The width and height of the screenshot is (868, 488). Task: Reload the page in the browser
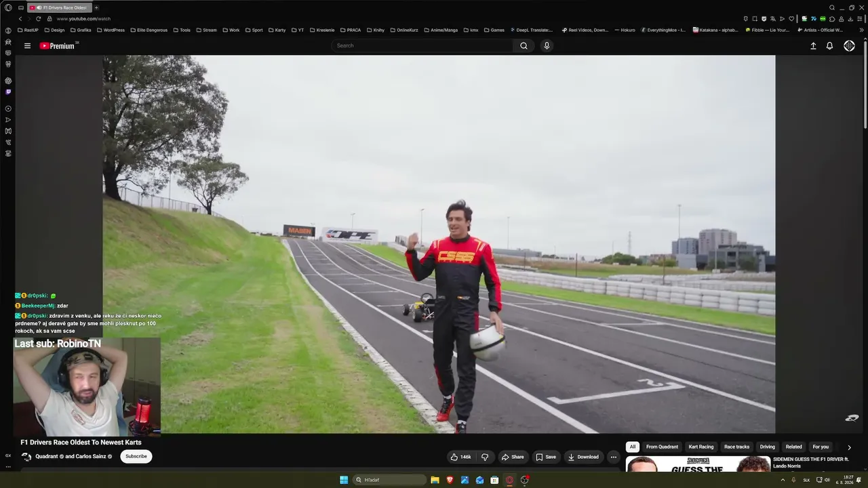tap(38, 19)
